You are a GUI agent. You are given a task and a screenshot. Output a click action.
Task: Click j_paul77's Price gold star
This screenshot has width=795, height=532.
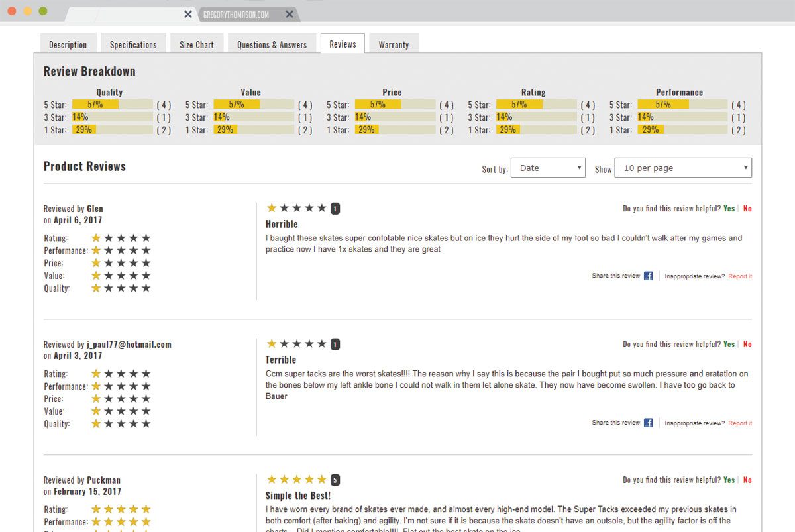point(96,399)
